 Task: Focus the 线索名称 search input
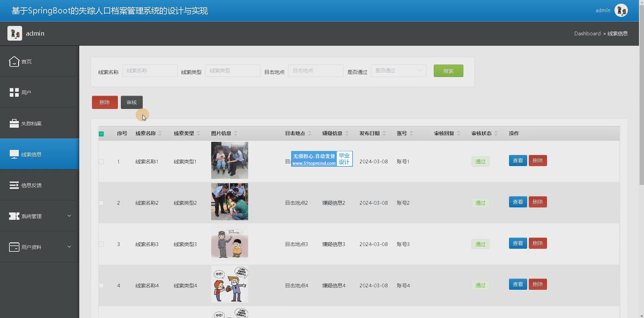[x=150, y=70]
